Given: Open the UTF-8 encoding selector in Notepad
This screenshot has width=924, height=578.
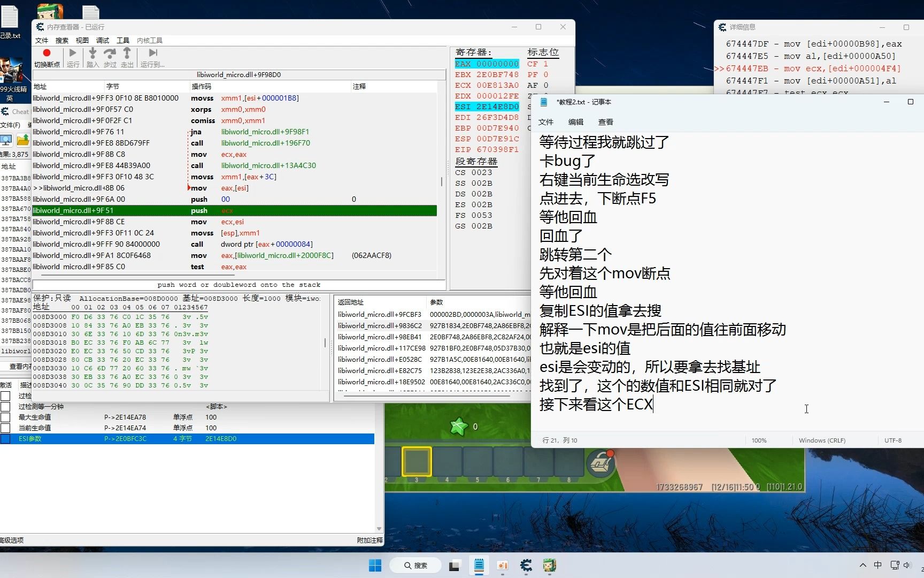Looking at the screenshot, I should 892,440.
